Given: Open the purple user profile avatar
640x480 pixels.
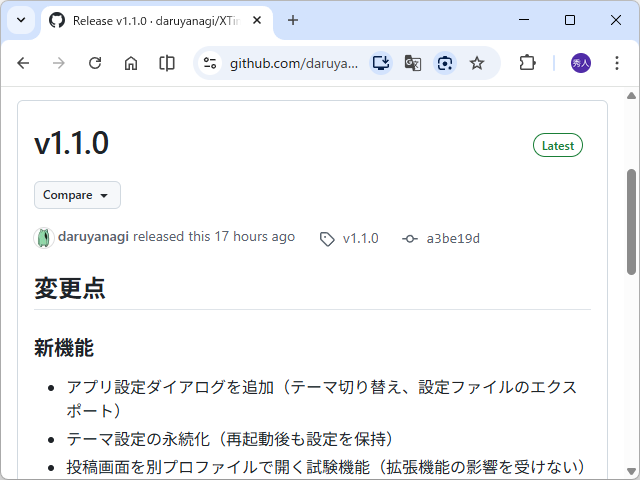Looking at the screenshot, I should pos(580,63).
